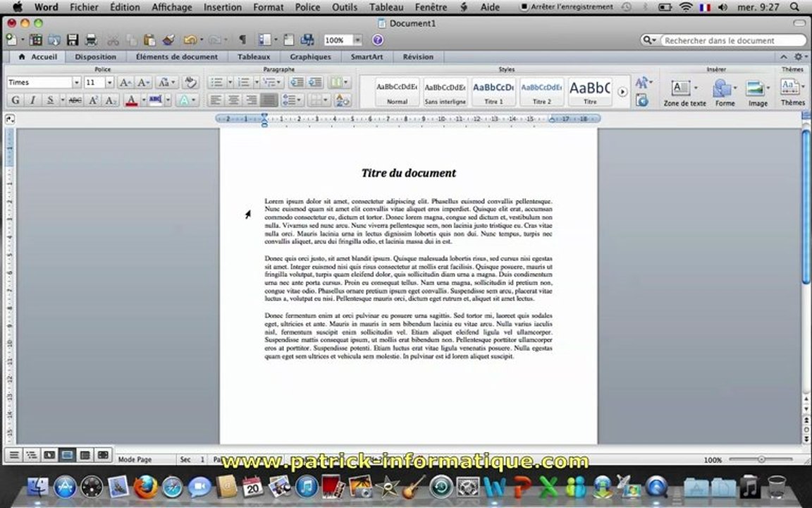Apply the Sans interligne style
This screenshot has height=508, width=812.
click(445, 92)
